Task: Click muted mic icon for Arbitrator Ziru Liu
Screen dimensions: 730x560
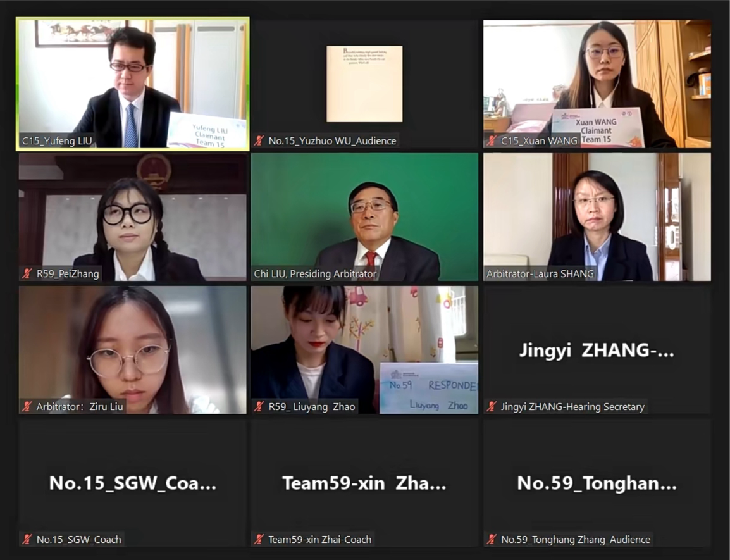Action: tap(27, 406)
